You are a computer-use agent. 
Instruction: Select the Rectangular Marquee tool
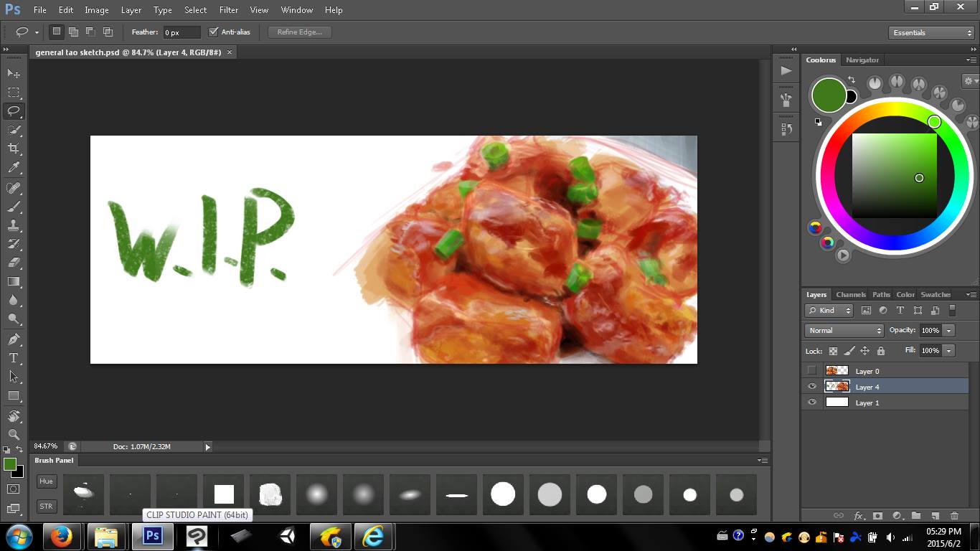(x=14, y=93)
